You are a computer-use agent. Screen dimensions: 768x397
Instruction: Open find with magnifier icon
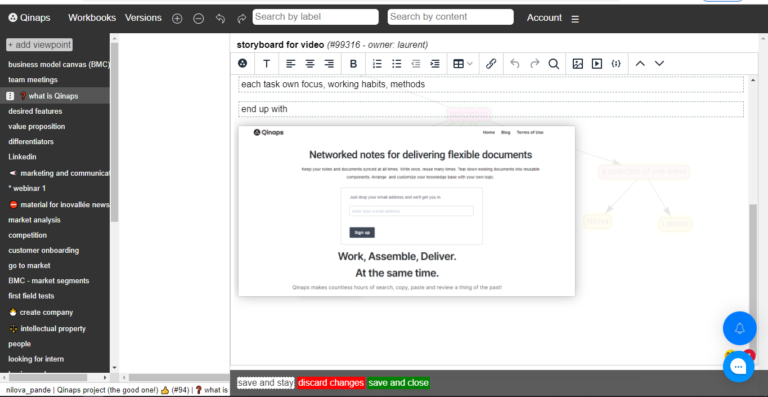(553, 64)
